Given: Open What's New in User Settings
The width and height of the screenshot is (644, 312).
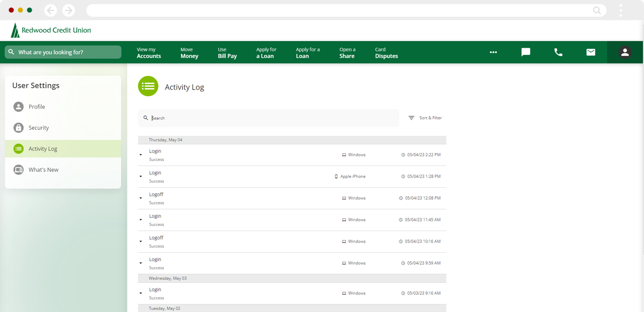Looking at the screenshot, I should [43, 170].
